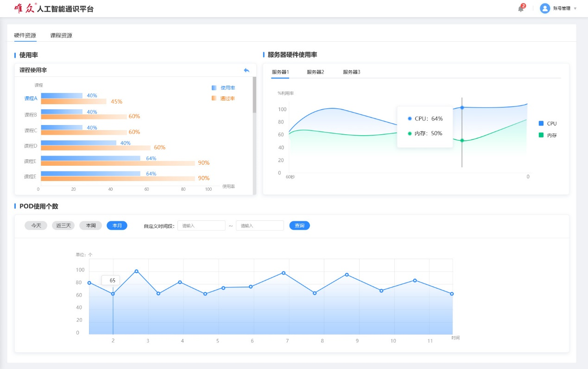
Task: Open the 服务器3 tab
Action: pos(351,72)
